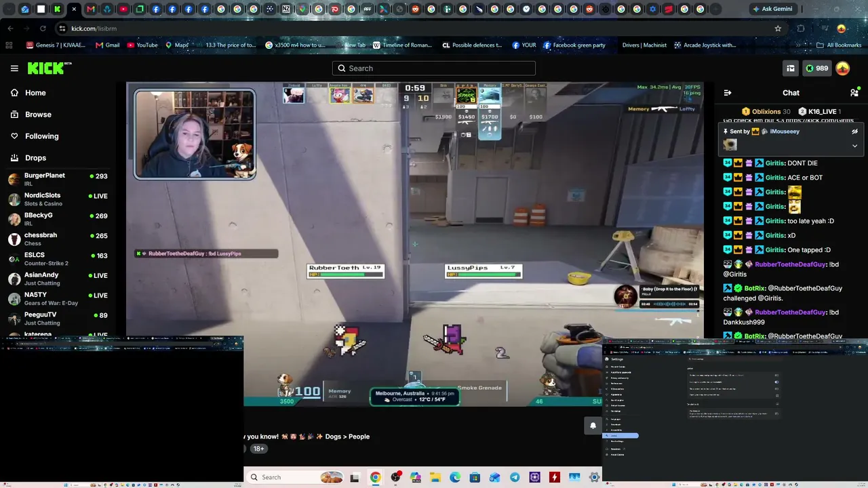Open Chrome from the taskbar

pyautogui.click(x=375, y=477)
